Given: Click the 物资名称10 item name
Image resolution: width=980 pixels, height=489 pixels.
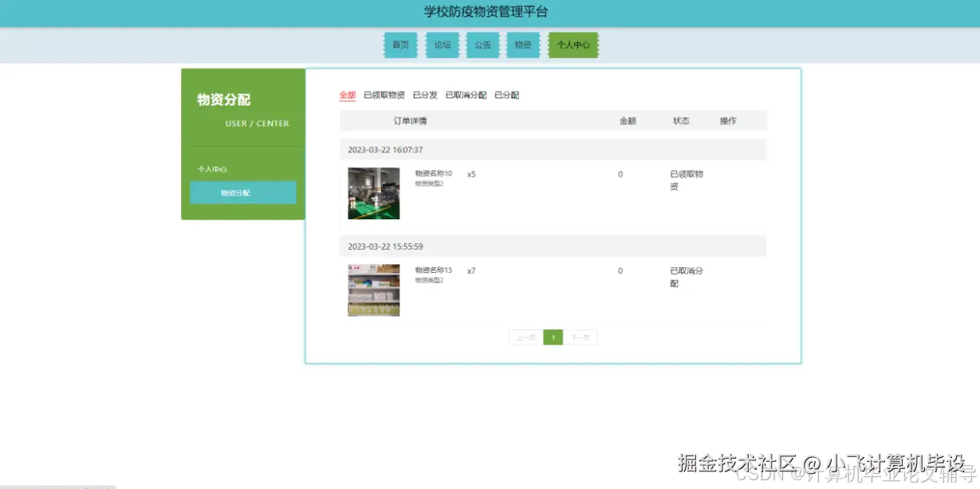Looking at the screenshot, I should coord(433,173).
